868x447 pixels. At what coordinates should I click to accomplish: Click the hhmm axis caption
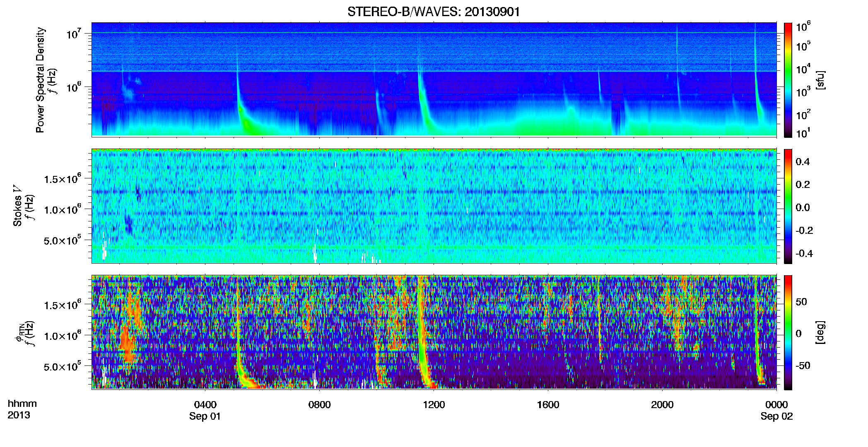[22, 404]
